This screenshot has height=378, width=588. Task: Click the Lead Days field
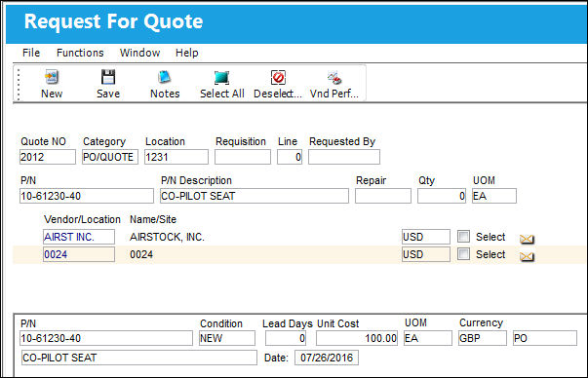coord(286,338)
